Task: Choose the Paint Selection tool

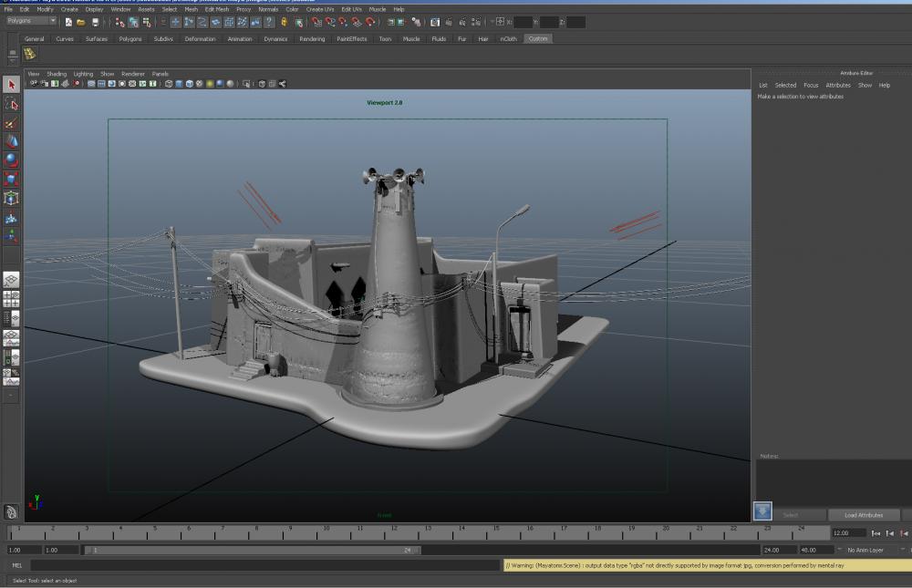Action: 11,123
